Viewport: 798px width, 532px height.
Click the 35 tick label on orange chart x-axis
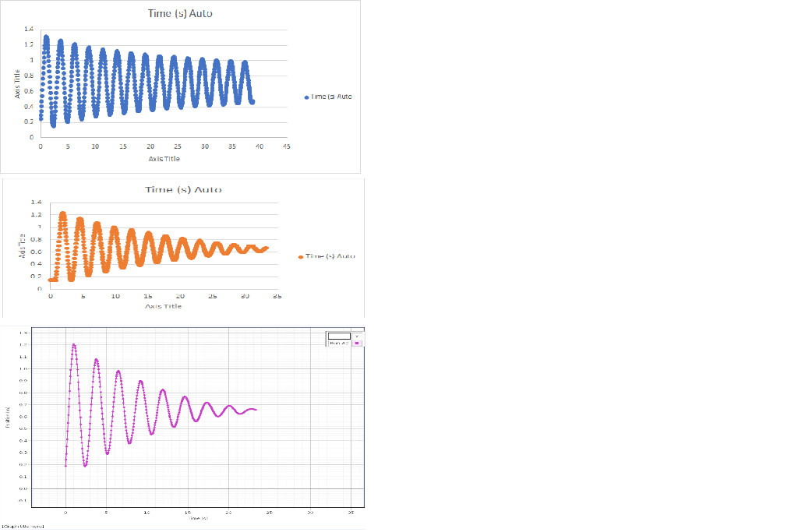(277, 296)
